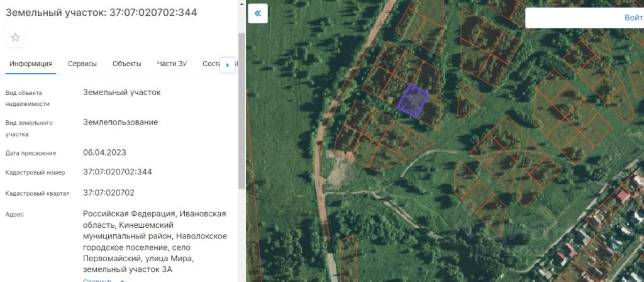Select the Части ЗУ tab
This screenshot has height=282, width=644.
(172, 64)
